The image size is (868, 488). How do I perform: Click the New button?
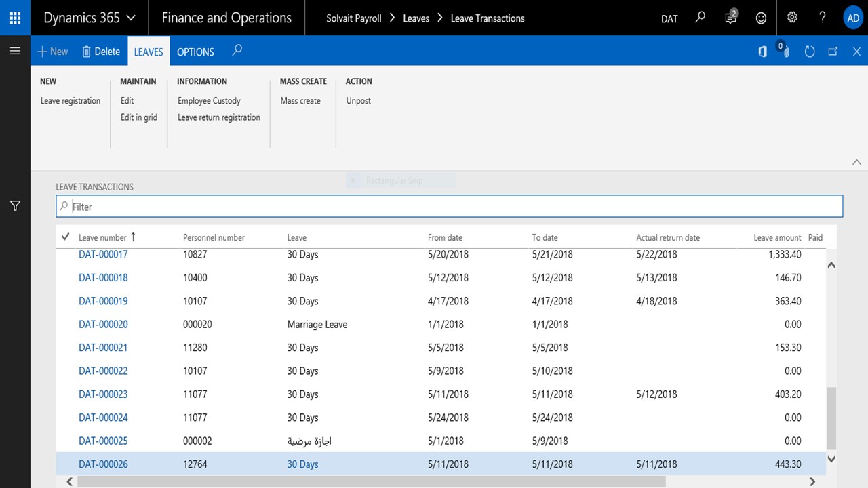point(53,52)
